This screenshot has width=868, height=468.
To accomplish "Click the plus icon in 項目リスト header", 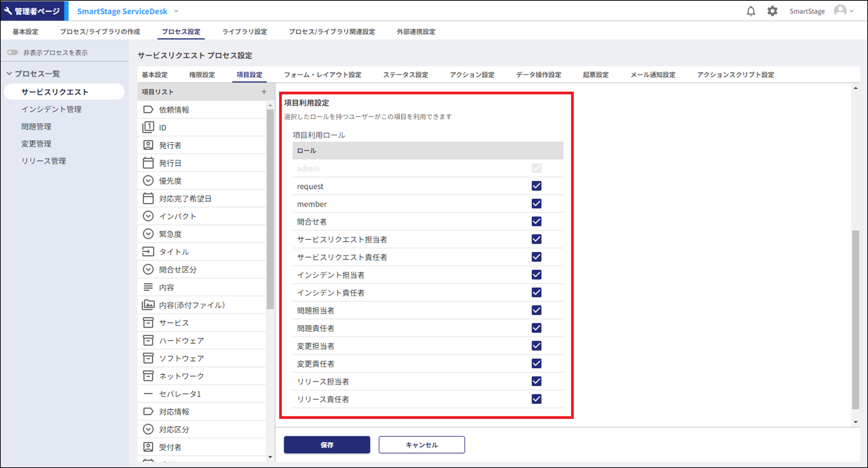I will pyautogui.click(x=264, y=92).
